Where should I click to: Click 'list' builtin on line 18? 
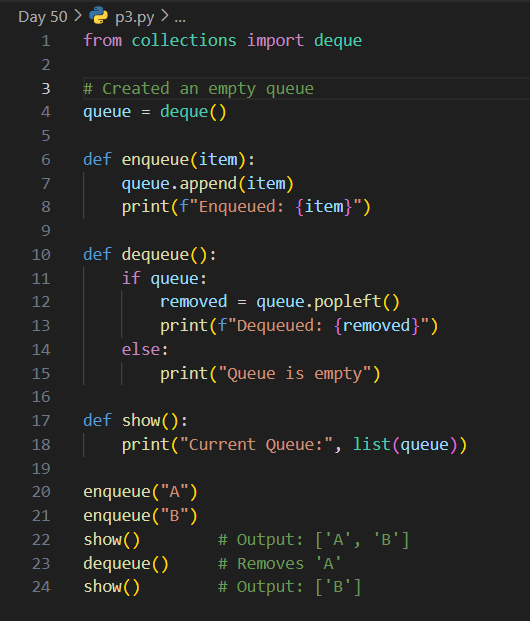point(372,444)
